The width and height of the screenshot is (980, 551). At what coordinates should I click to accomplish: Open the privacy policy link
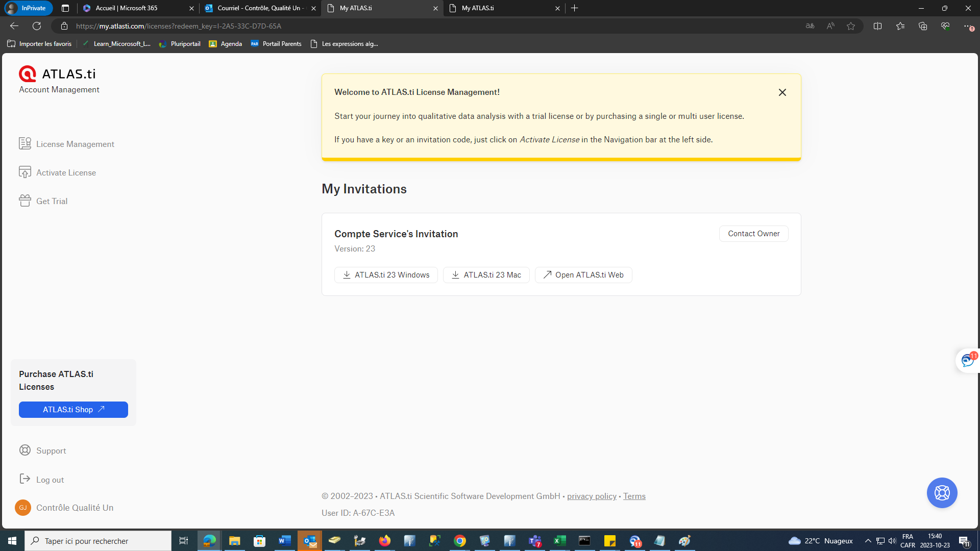point(592,496)
